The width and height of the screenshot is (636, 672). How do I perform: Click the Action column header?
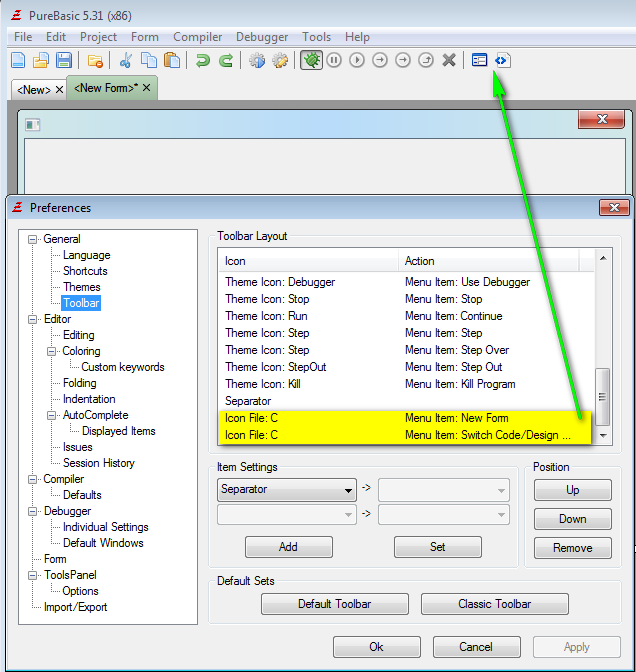pyautogui.click(x=489, y=261)
